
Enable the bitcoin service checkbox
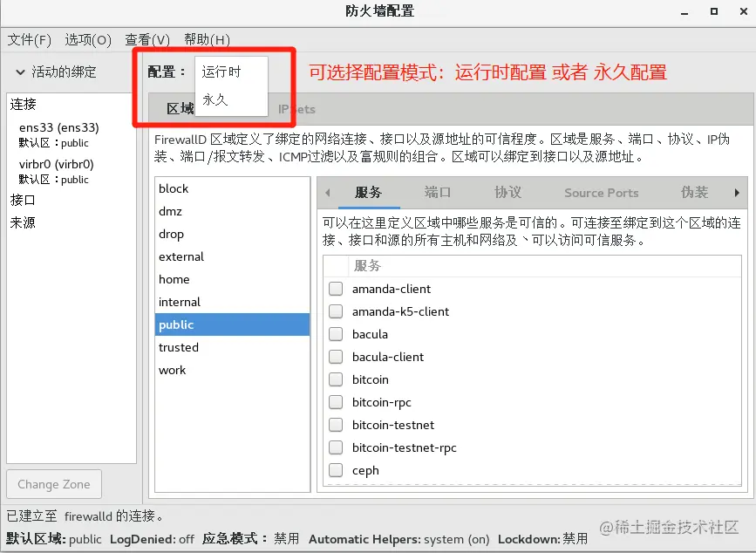point(336,379)
